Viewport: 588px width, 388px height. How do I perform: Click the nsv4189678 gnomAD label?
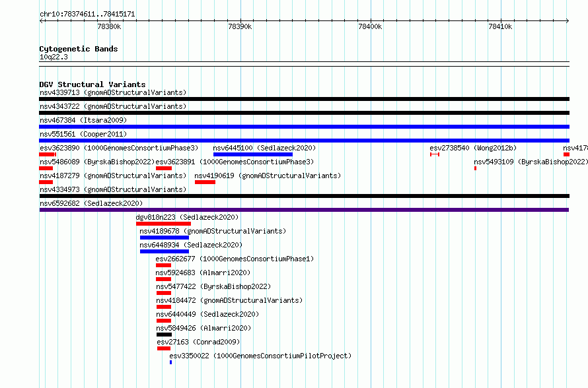point(213,231)
